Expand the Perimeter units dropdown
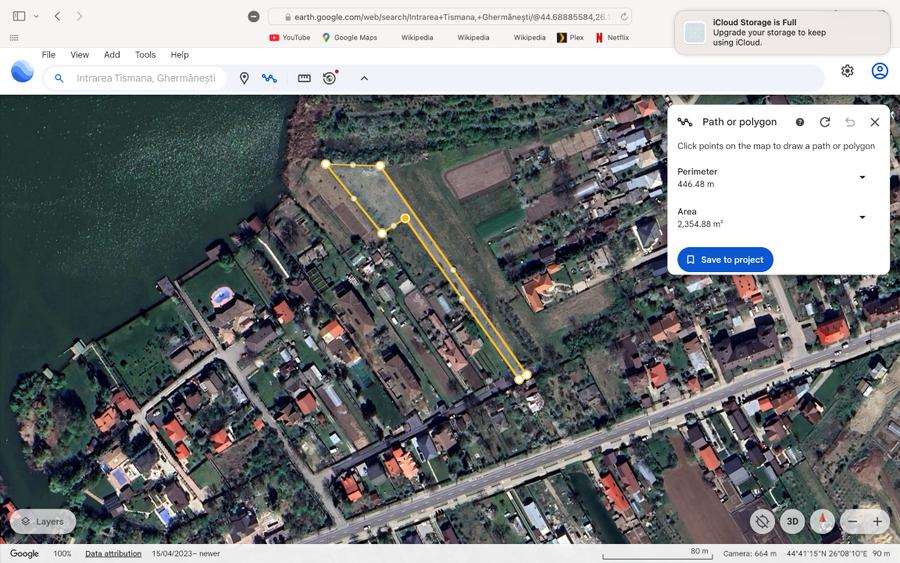 point(862,178)
